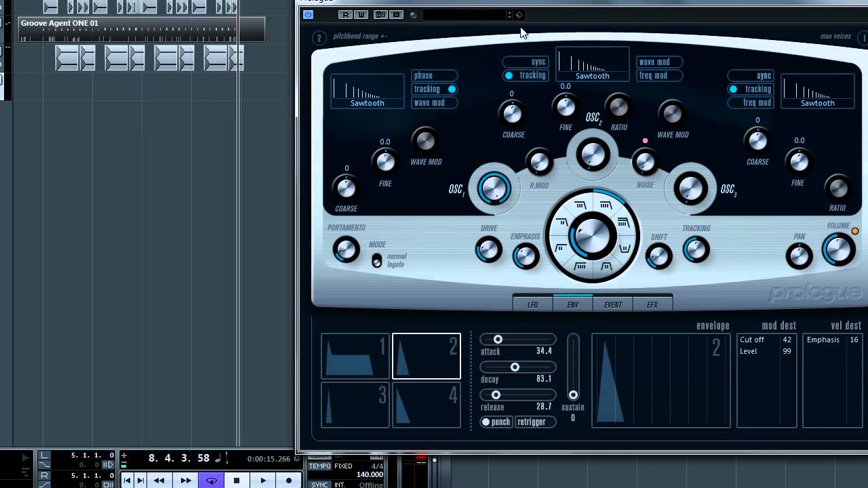Go to project start in transport

point(127,481)
